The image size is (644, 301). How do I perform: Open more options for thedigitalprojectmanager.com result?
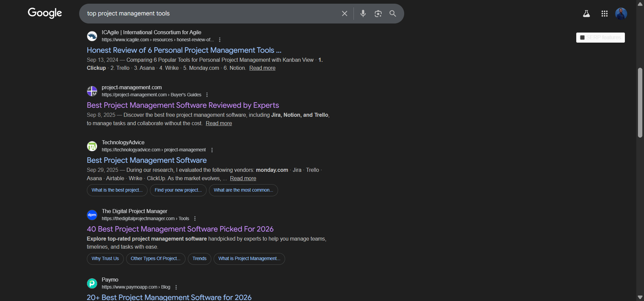click(x=195, y=218)
